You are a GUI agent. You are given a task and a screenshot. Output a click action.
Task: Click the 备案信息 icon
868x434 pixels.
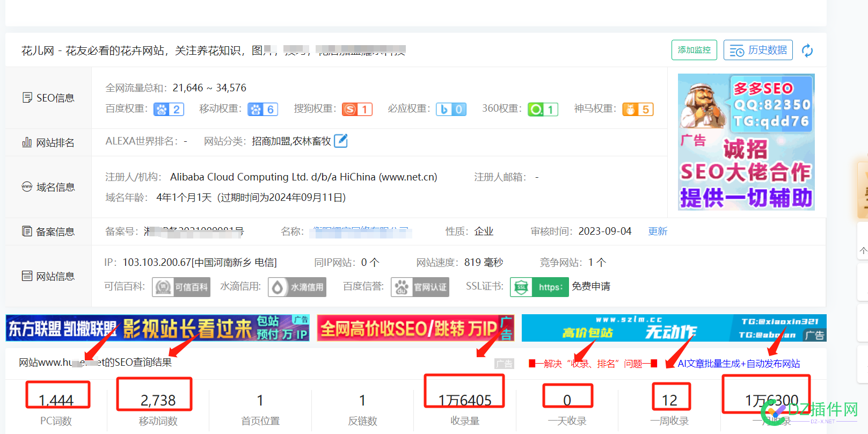pos(27,232)
